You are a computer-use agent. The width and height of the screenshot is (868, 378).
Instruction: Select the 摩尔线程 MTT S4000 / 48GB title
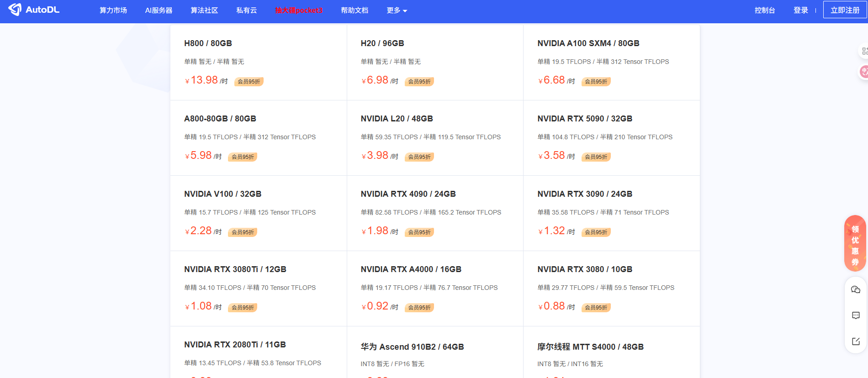(x=591, y=347)
